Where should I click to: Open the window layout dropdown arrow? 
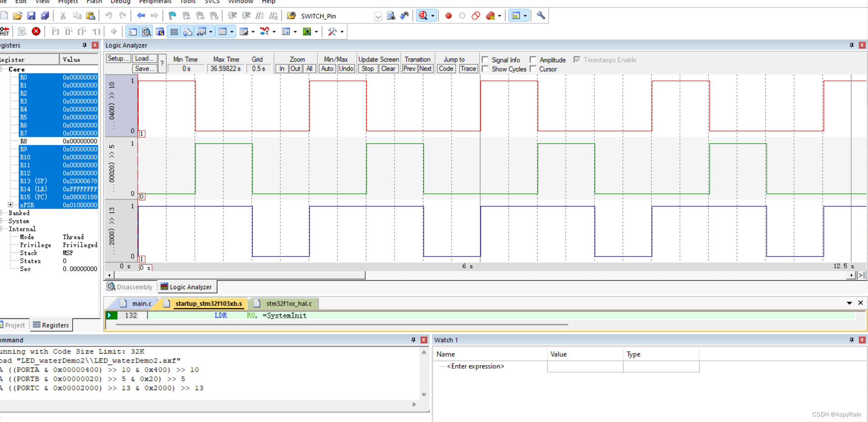(525, 16)
